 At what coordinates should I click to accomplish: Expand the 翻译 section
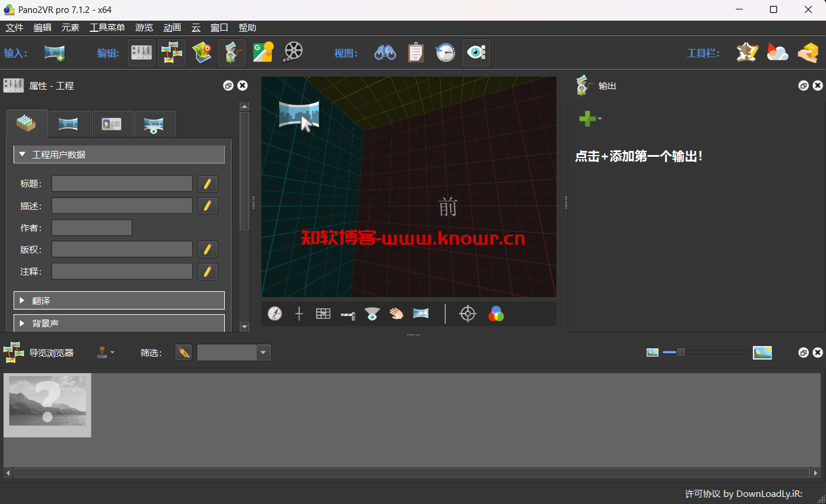pos(119,301)
